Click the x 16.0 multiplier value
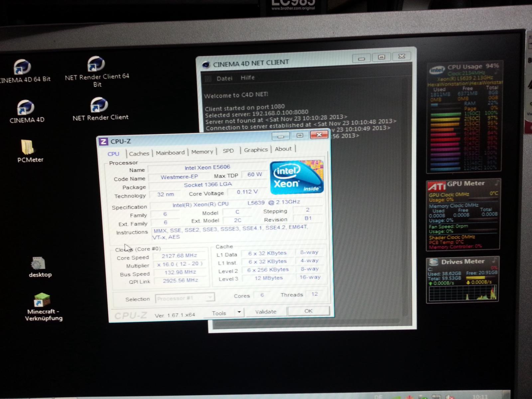This screenshot has height=399, width=532. [180, 264]
